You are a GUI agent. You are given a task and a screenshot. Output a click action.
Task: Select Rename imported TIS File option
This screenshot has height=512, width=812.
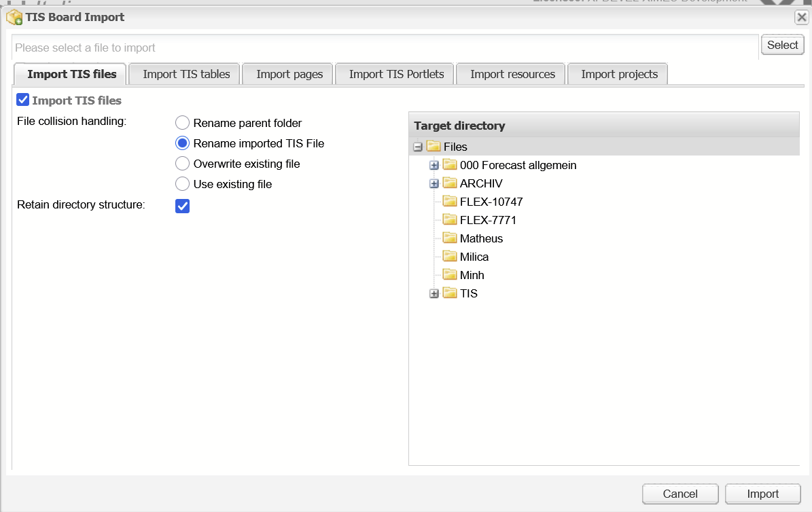coord(182,143)
